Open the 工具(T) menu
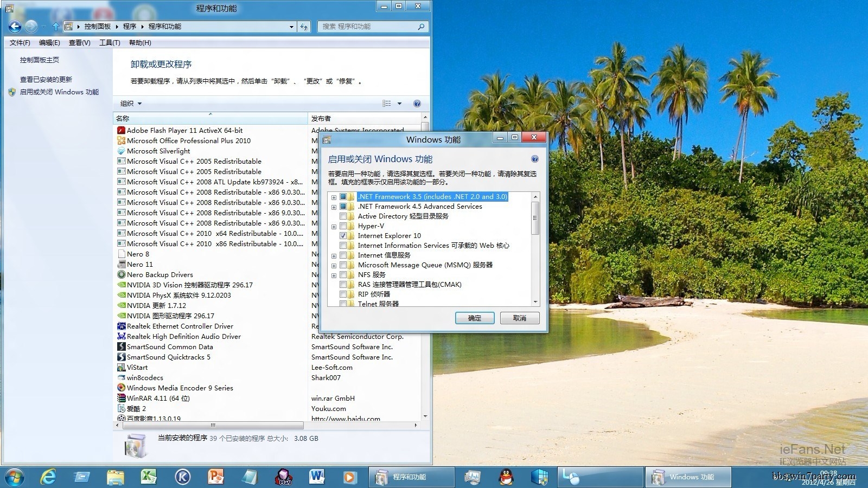 pos(110,43)
